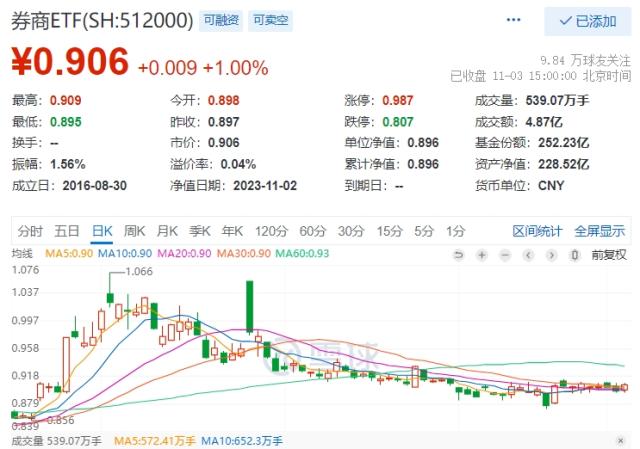
Task: Select the 1分 chart tab
Action: point(456,231)
